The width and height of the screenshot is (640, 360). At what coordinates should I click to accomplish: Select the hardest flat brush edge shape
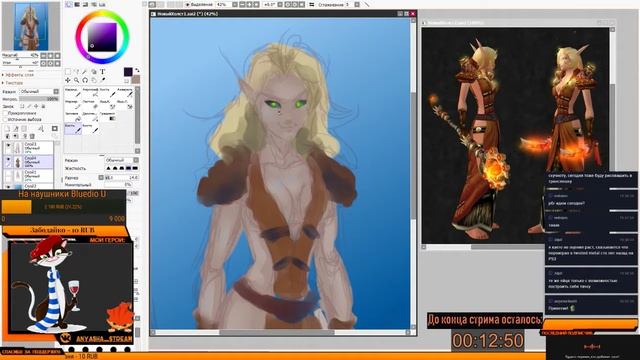click(135, 168)
